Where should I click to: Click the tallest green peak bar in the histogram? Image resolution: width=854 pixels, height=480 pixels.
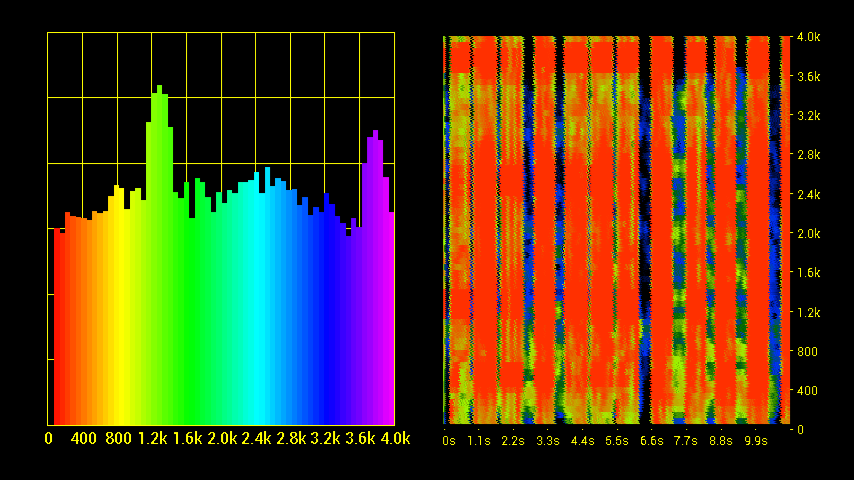(x=160, y=255)
